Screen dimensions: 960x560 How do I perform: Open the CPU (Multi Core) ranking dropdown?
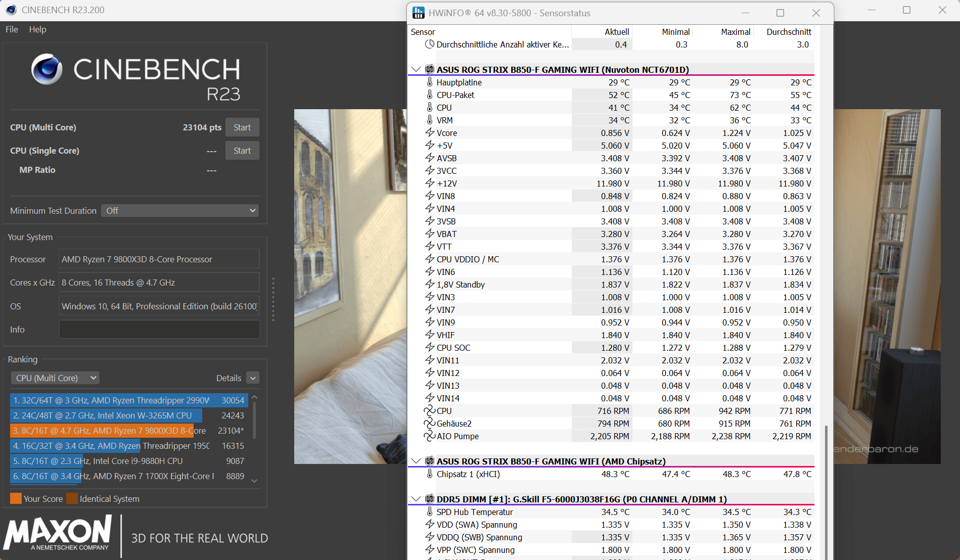click(x=55, y=378)
